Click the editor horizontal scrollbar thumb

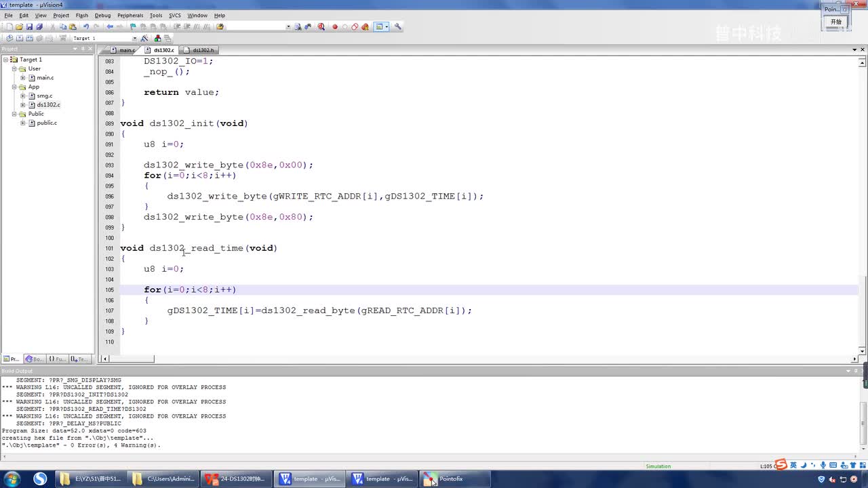tap(132, 359)
